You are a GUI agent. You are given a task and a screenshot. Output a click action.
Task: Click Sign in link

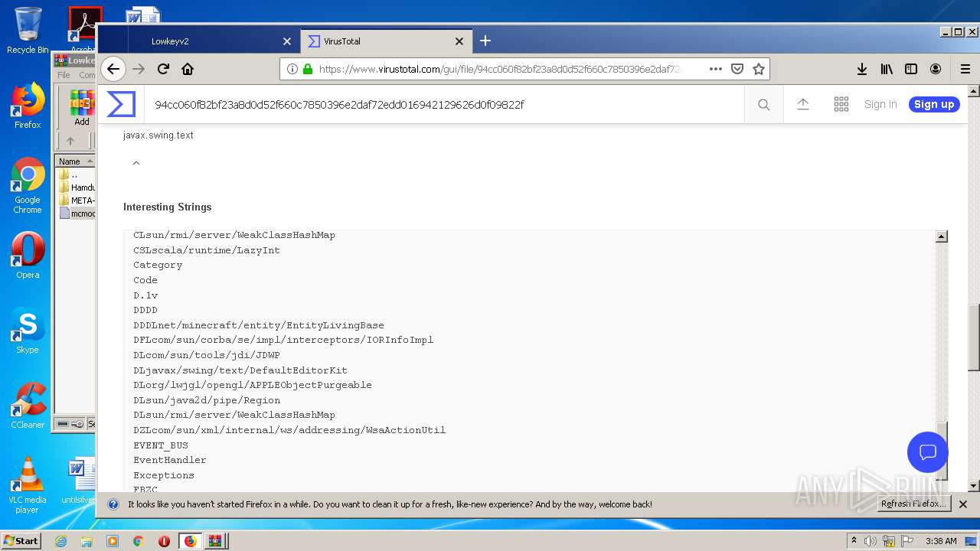click(880, 104)
